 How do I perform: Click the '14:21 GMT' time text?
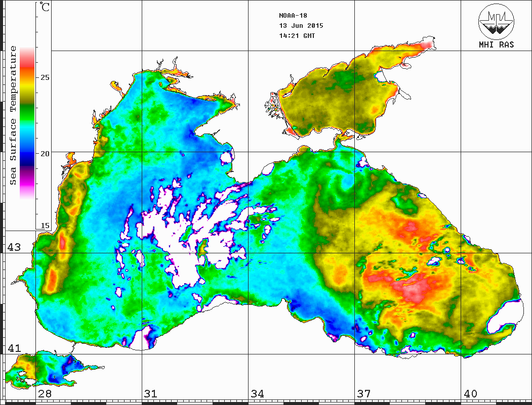click(x=297, y=35)
